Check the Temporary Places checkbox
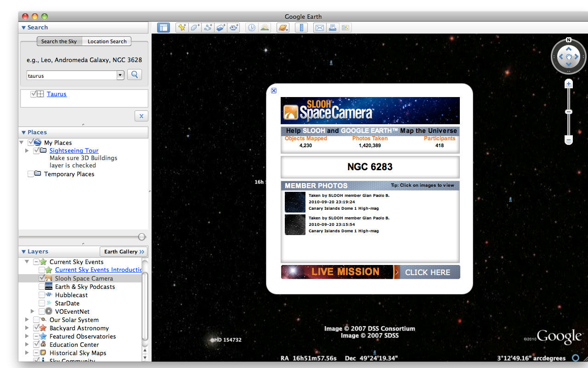This screenshot has height=368, width=588. click(31, 174)
